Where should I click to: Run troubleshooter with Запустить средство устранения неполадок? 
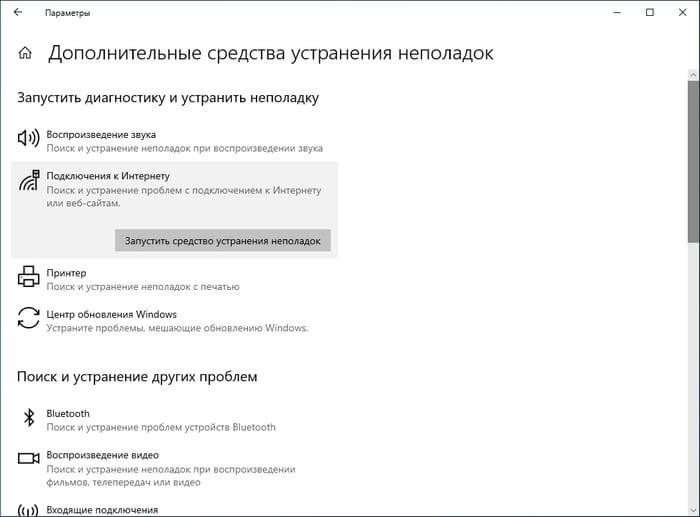pos(222,241)
